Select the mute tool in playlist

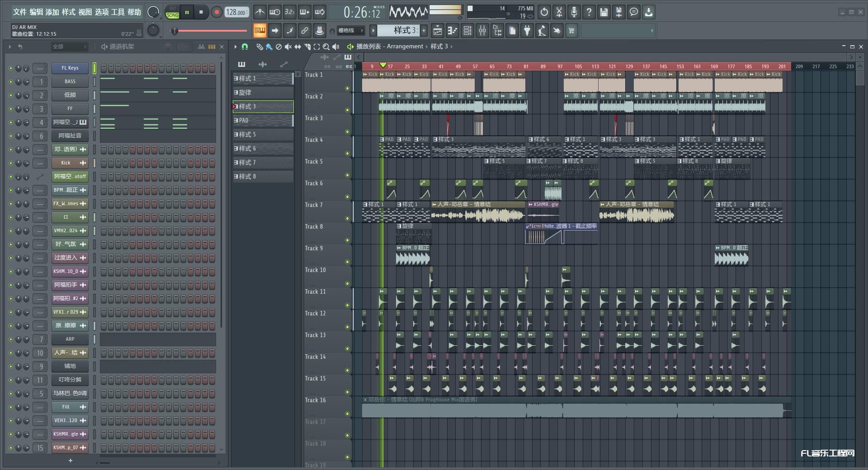[x=288, y=47]
